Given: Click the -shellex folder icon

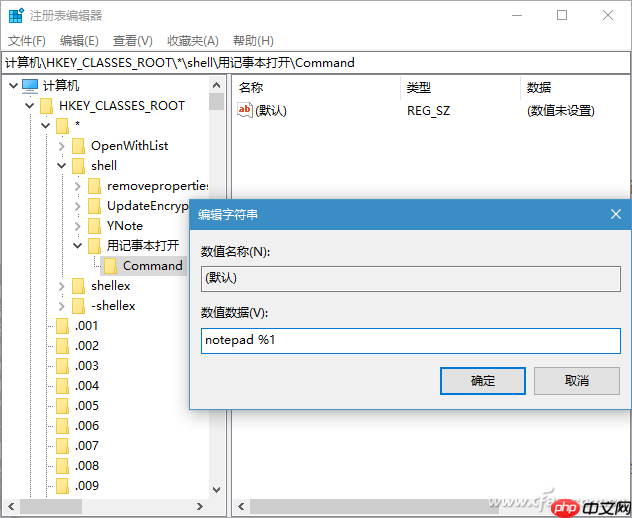Looking at the screenshot, I should click(79, 306).
